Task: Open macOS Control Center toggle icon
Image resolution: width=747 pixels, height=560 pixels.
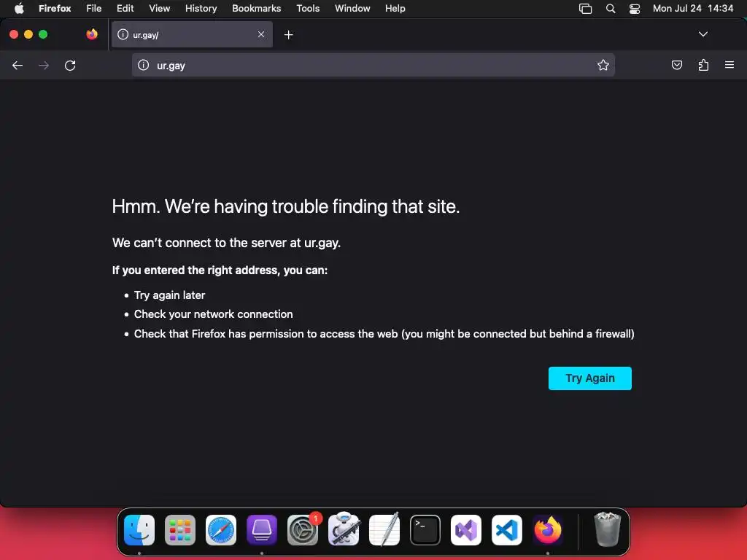Action: tap(635, 9)
